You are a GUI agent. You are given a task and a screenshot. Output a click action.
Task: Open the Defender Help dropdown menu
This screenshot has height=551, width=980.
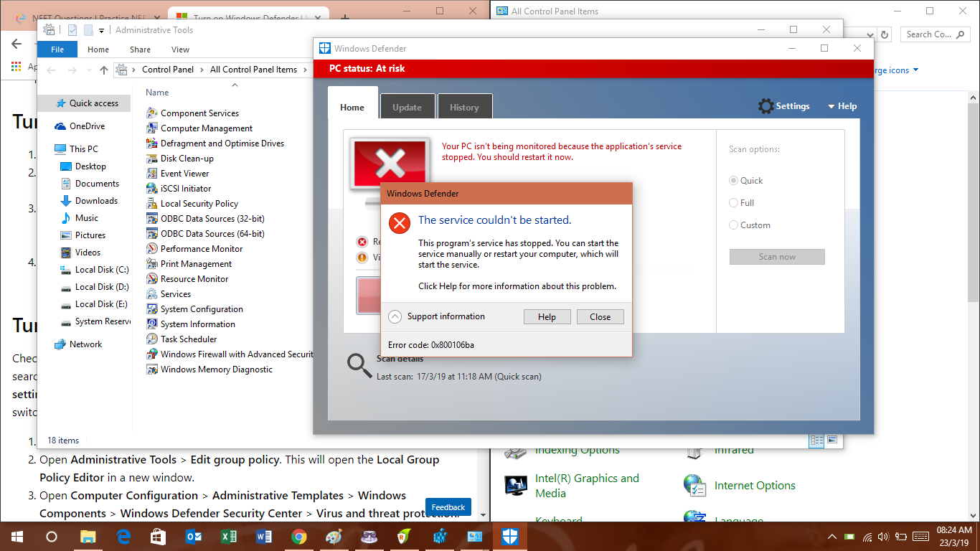click(x=842, y=106)
